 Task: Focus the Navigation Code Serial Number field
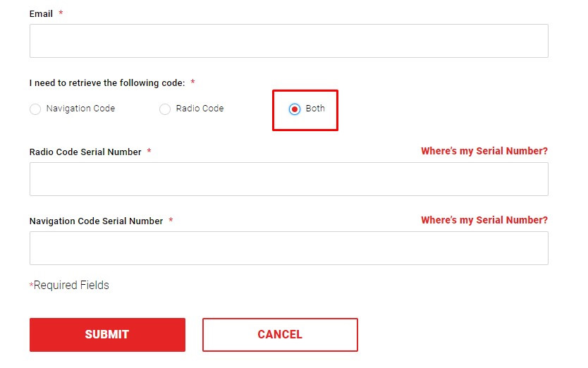coord(288,248)
